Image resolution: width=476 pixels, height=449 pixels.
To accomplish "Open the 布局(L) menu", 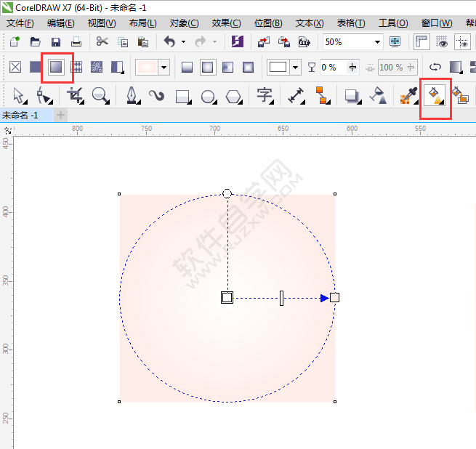I will coord(142,23).
